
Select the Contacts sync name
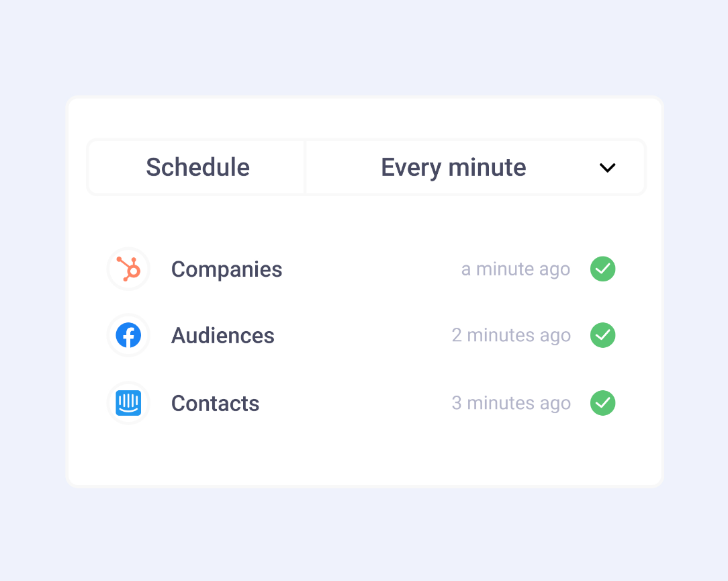click(x=215, y=403)
